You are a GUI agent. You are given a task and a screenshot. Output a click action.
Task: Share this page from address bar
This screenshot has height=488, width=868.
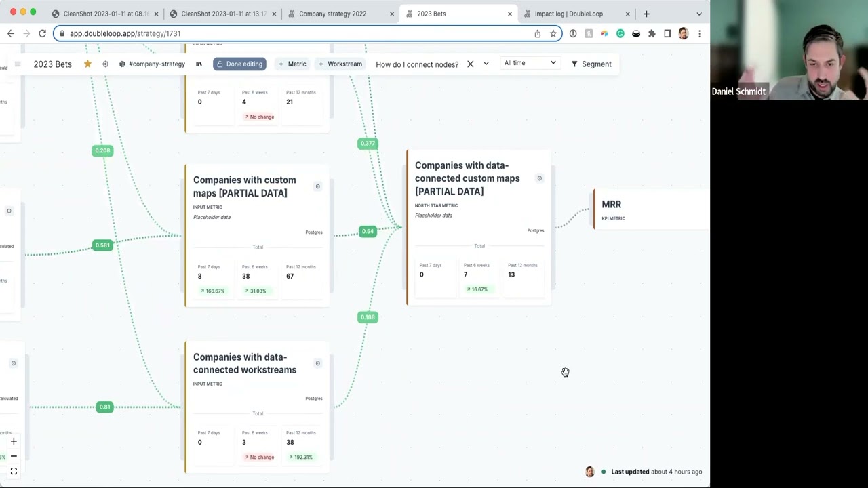click(x=538, y=33)
